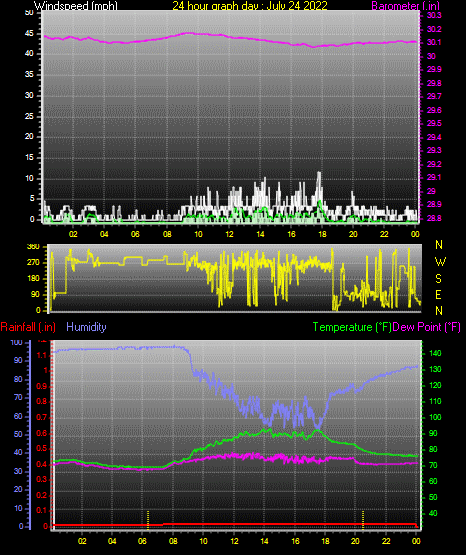Click the "Temperature (°F)" legend label
The image size is (466, 555).
coord(352,327)
